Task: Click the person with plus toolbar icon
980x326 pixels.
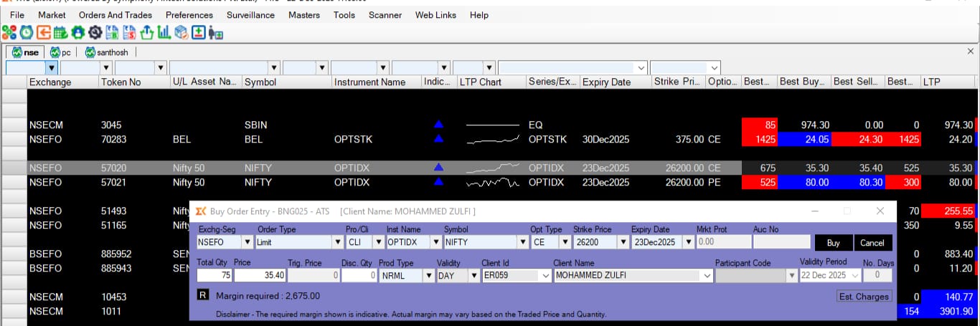Action: (215, 33)
